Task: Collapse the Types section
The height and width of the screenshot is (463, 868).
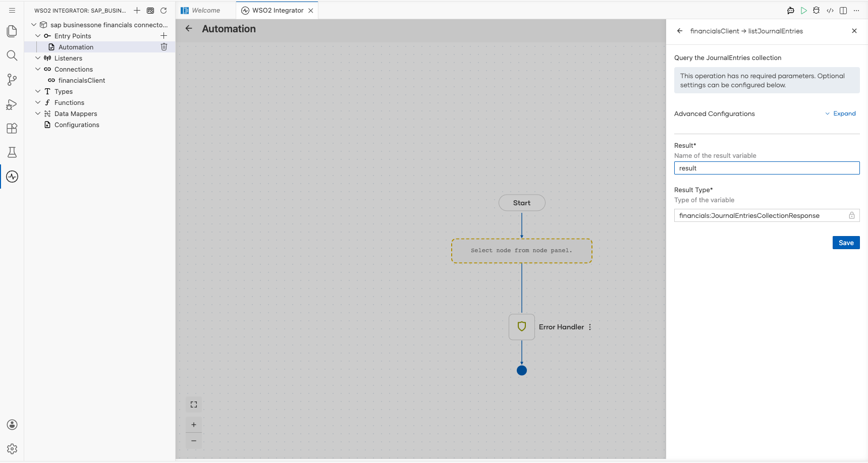Action: coord(38,91)
